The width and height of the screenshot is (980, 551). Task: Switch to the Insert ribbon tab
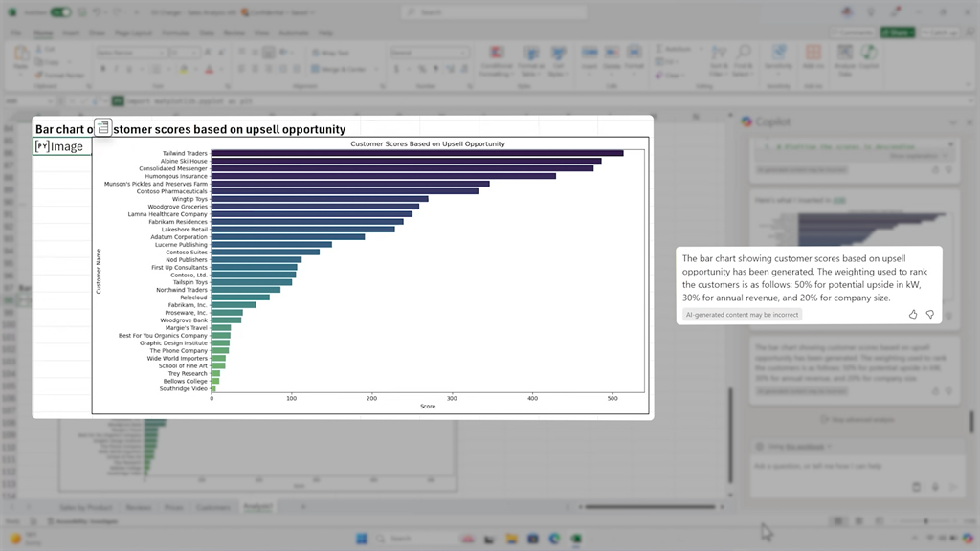coord(71,33)
